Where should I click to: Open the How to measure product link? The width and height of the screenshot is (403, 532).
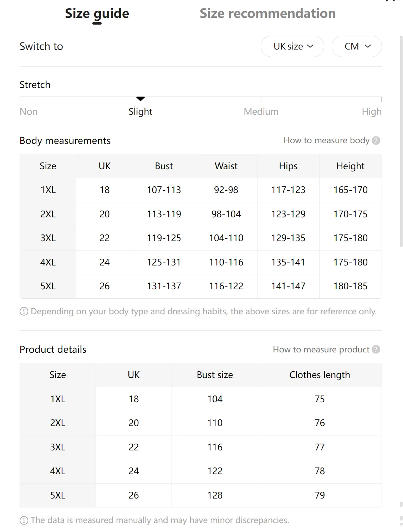(321, 349)
